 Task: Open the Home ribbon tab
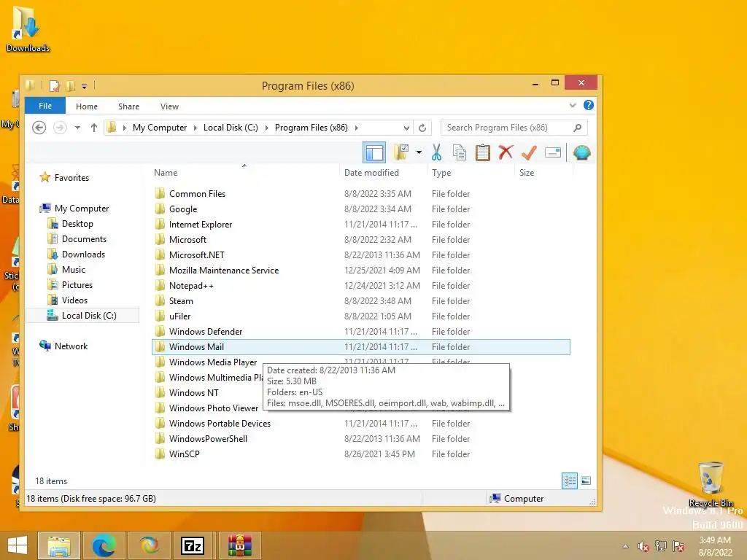87,106
